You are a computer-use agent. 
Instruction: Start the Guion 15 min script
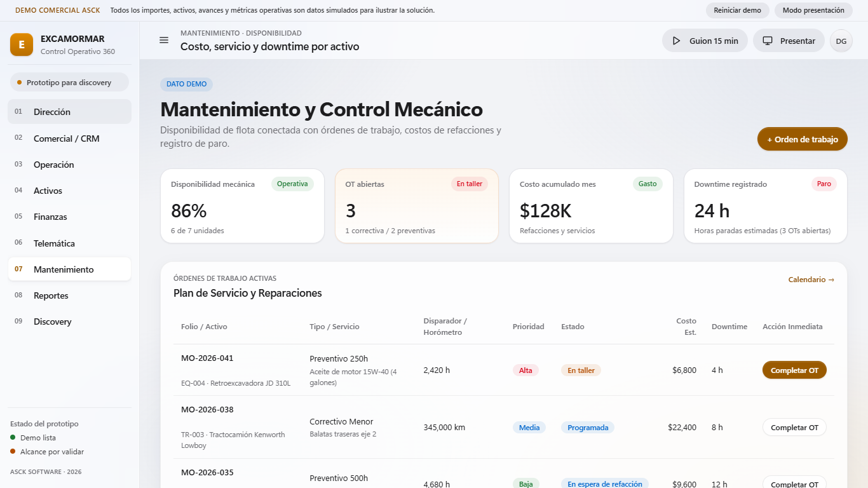click(705, 41)
